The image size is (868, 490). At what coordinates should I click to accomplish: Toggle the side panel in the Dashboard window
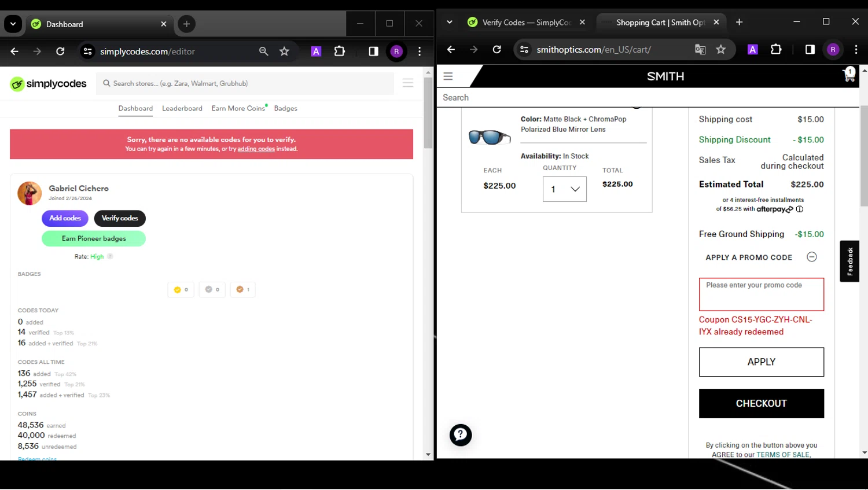click(373, 51)
